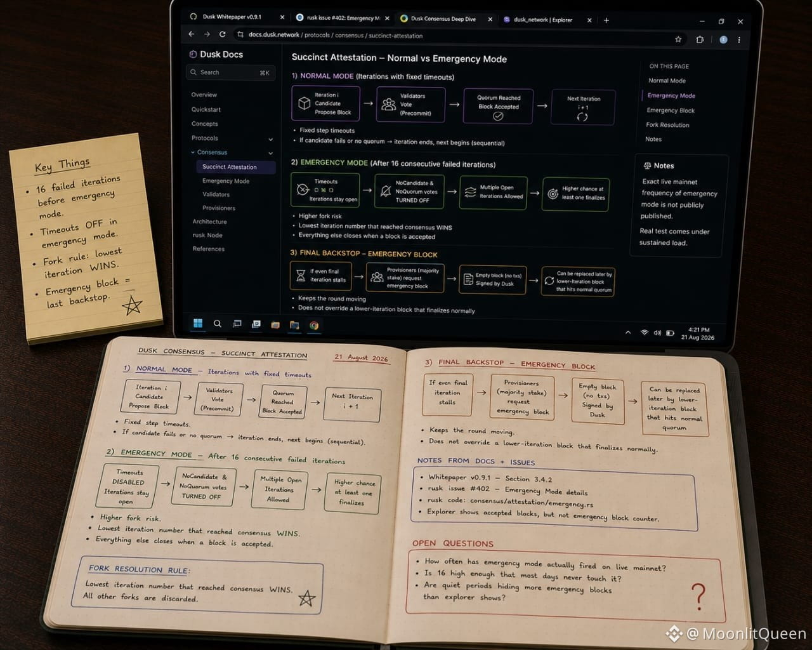Click the site info icon in address bar

[240, 35]
